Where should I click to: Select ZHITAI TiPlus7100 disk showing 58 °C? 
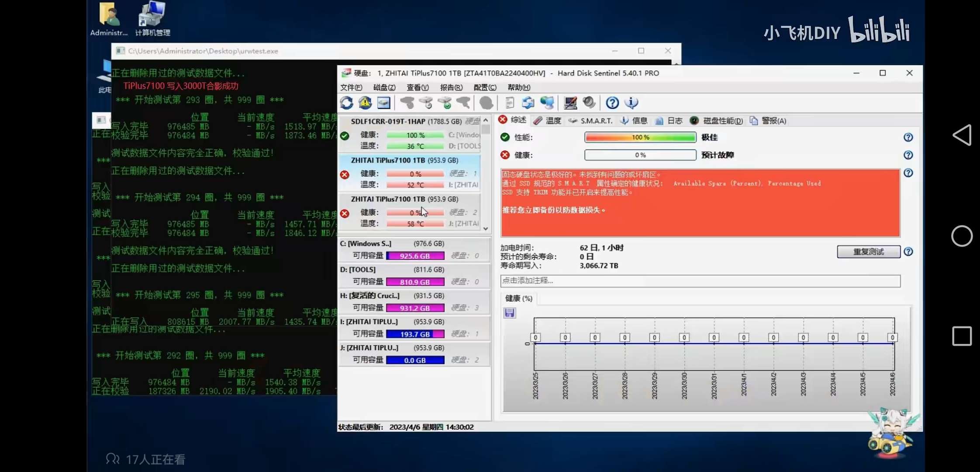[x=410, y=212]
